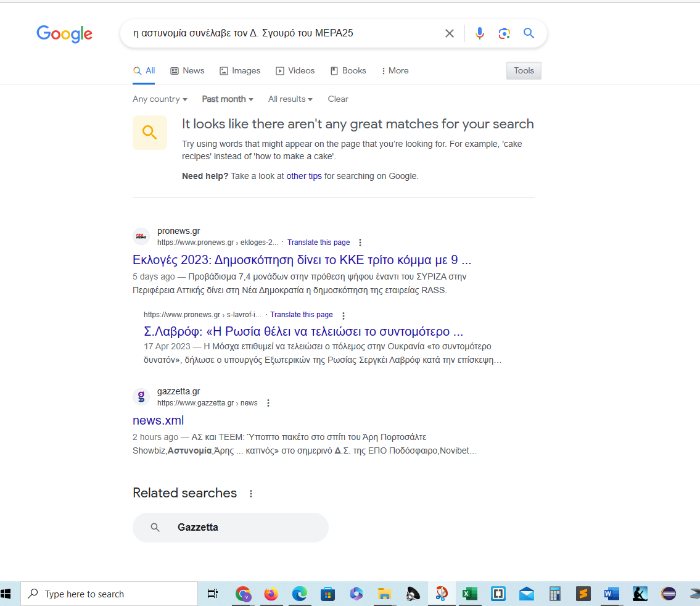Viewport: 700px width, 606px height.
Task: Open Brackets editor from the taskbar
Action: tap(498, 594)
